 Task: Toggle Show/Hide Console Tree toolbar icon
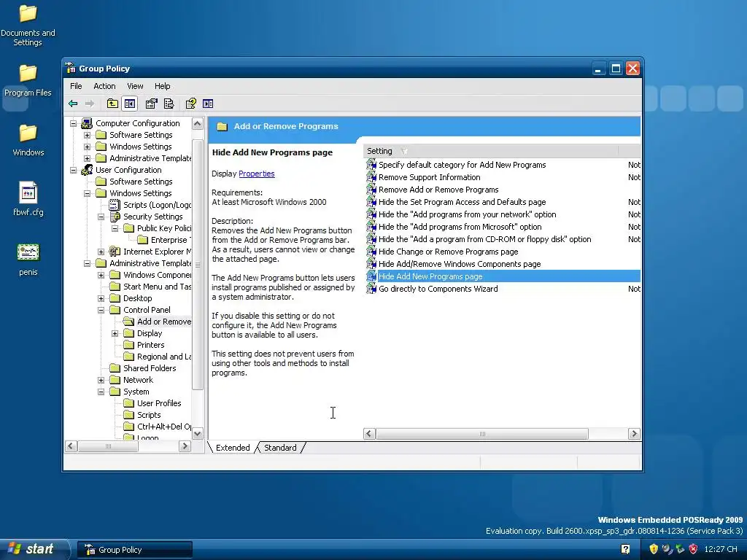click(130, 104)
